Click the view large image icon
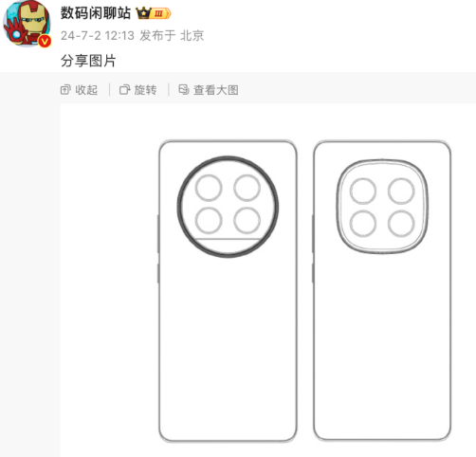The image size is (476, 457). pos(184,89)
